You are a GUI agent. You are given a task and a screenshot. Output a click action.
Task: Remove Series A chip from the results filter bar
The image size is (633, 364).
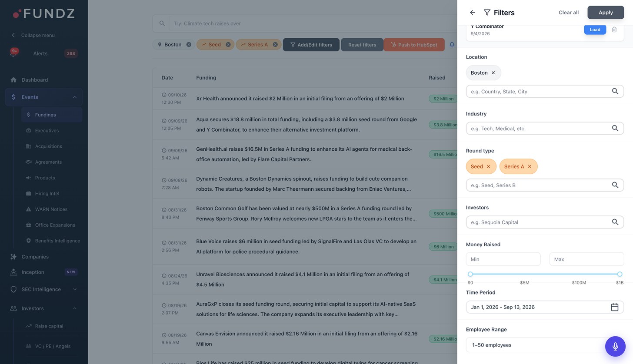tap(275, 45)
